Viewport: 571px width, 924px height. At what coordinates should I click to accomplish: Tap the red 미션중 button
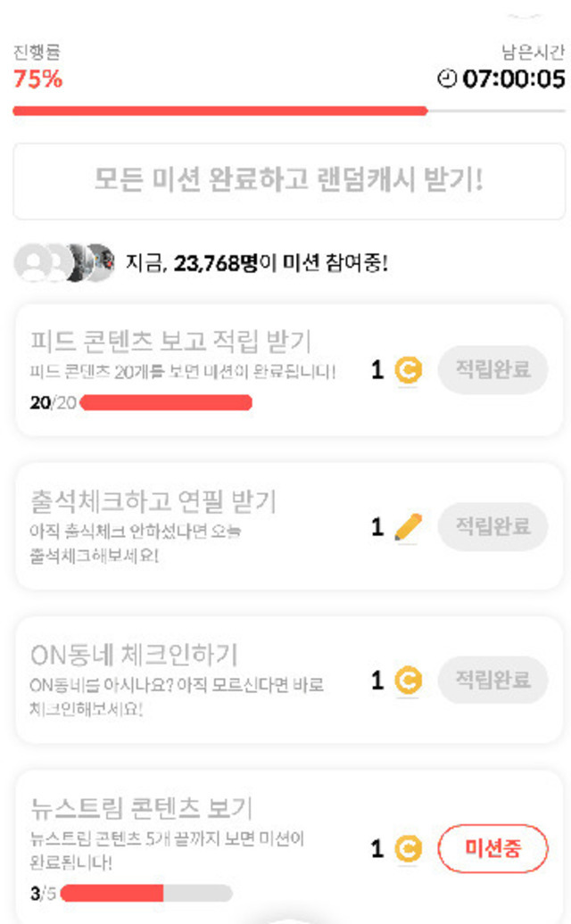pyautogui.click(x=492, y=849)
